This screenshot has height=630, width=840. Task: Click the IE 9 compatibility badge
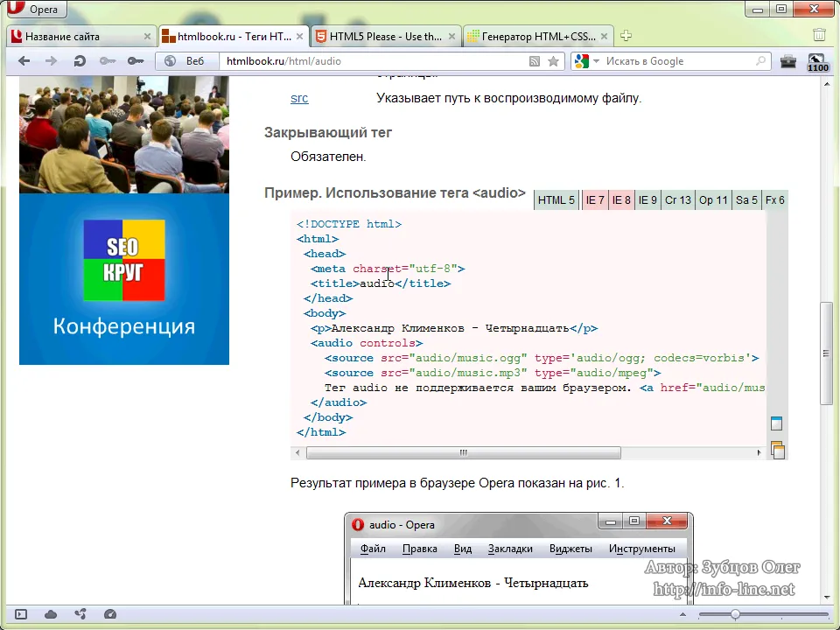(x=647, y=199)
